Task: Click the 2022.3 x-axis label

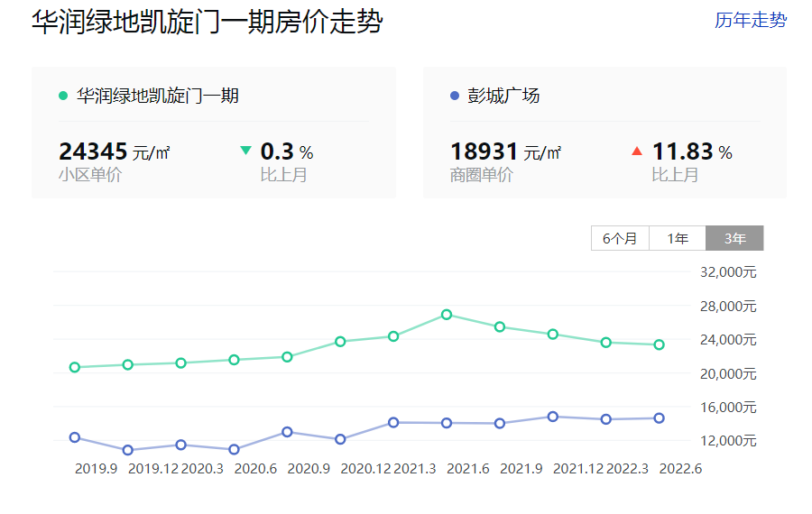Action: (628, 469)
